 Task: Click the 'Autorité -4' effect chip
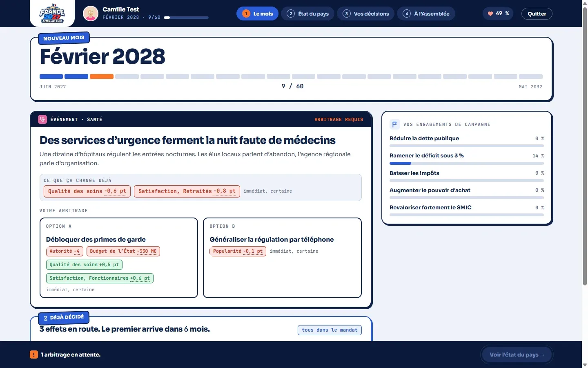coord(65,251)
